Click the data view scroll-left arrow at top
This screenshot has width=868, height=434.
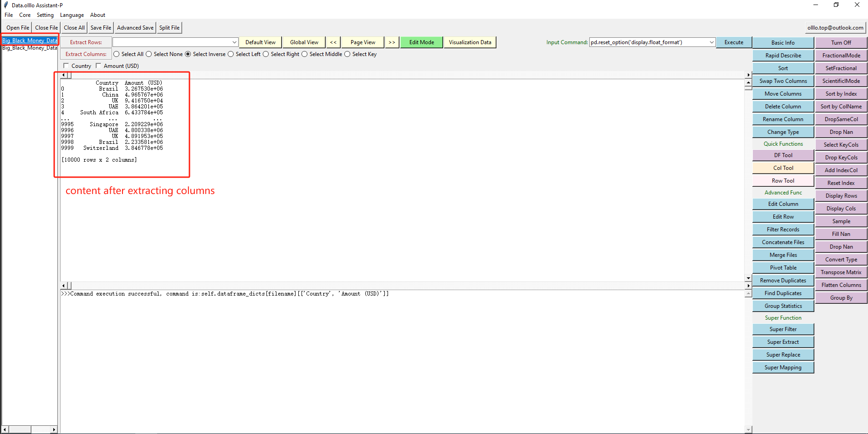tap(64, 75)
